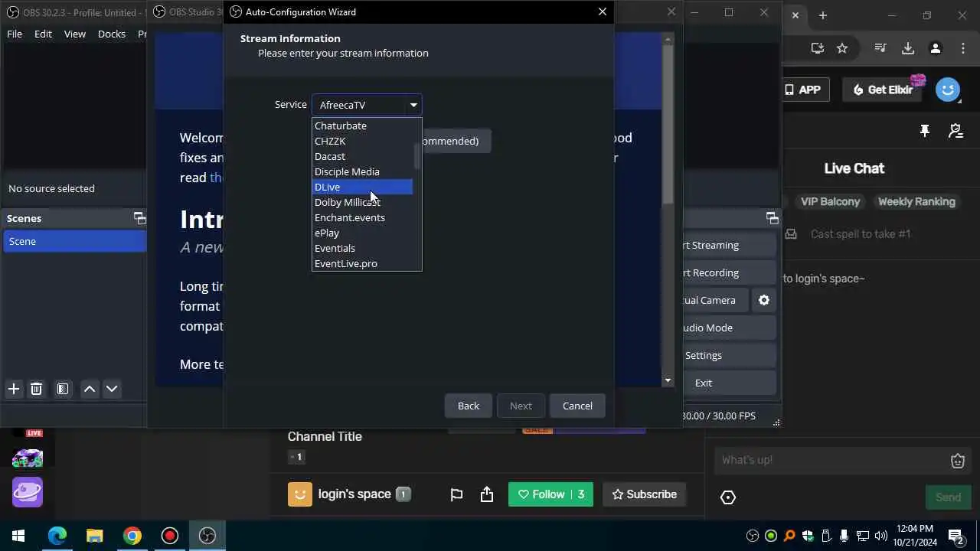Open the chat user settings icon
Screen dimensions: 980x551
[x=955, y=131]
